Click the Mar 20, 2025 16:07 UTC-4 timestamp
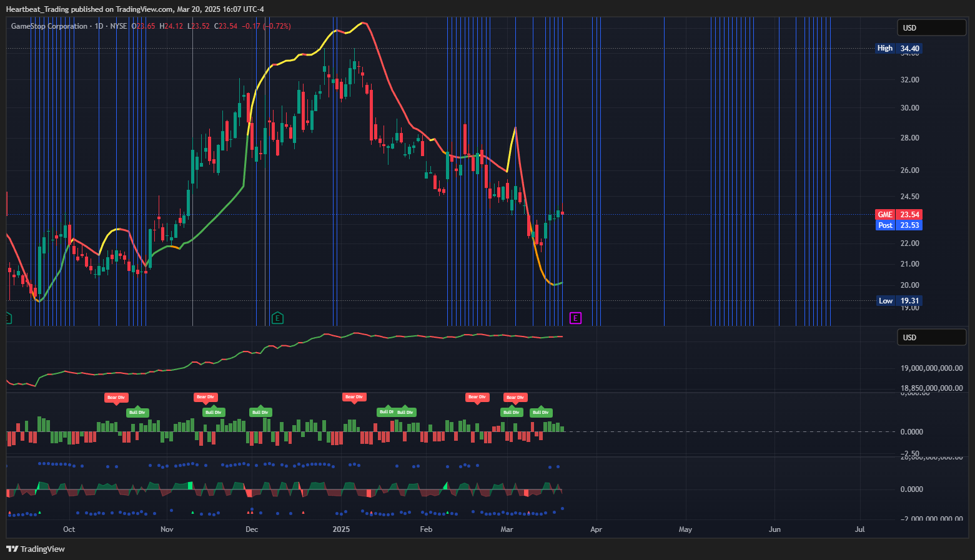975x560 pixels. click(220, 9)
